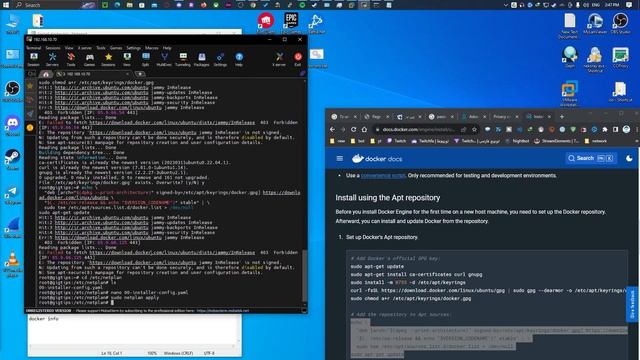Open the View menu in MobaXterm
This screenshot has height=360, width=640.
click(x=69, y=48)
